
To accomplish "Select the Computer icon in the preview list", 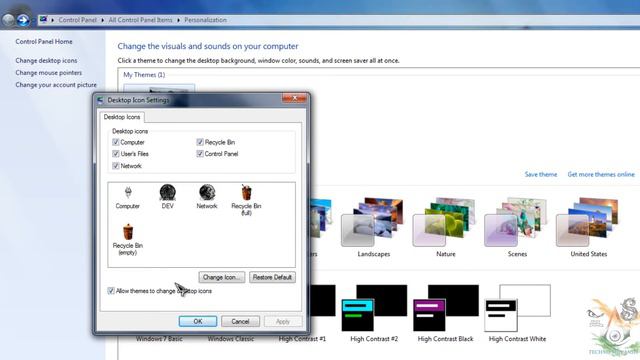I will (x=127, y=198).
